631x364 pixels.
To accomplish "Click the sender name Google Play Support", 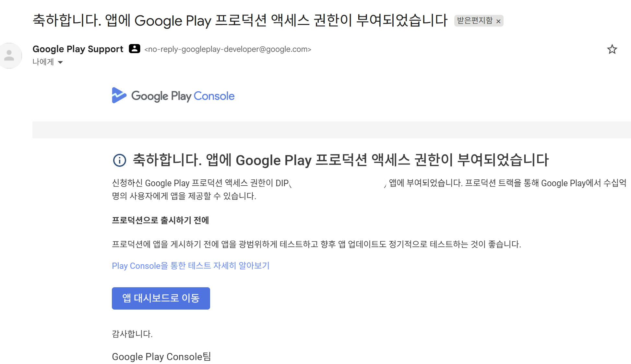I will click(x=78, y=49).
